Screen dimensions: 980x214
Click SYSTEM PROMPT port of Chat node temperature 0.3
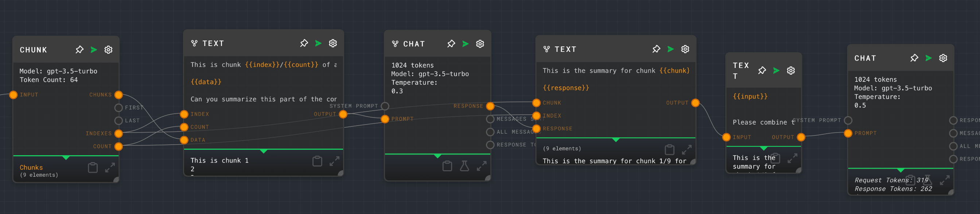pos(385,106)
